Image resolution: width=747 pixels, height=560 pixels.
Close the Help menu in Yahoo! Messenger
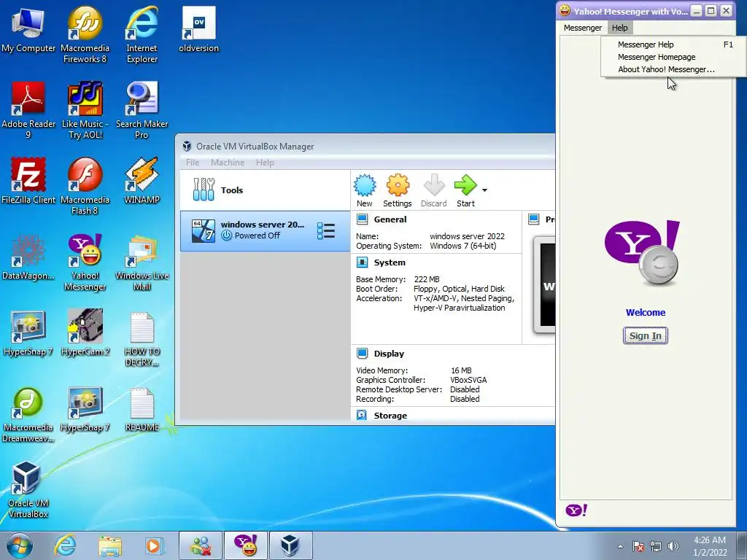[620, 28]
